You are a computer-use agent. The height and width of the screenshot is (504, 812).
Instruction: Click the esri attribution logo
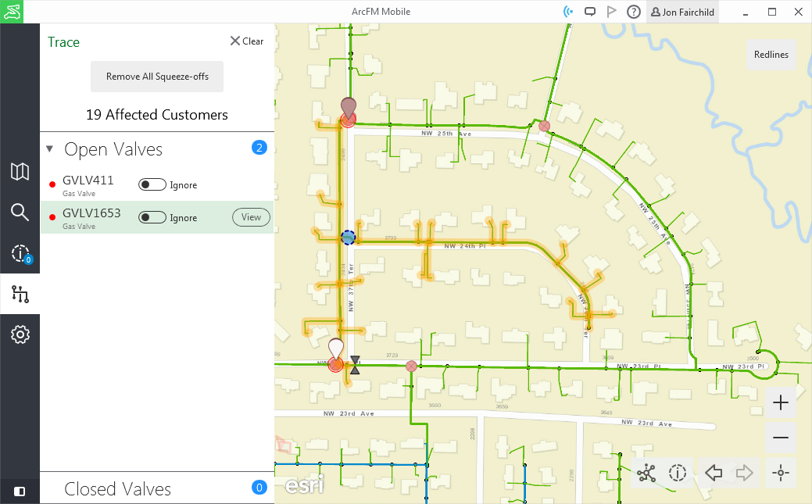click(304, 484)
